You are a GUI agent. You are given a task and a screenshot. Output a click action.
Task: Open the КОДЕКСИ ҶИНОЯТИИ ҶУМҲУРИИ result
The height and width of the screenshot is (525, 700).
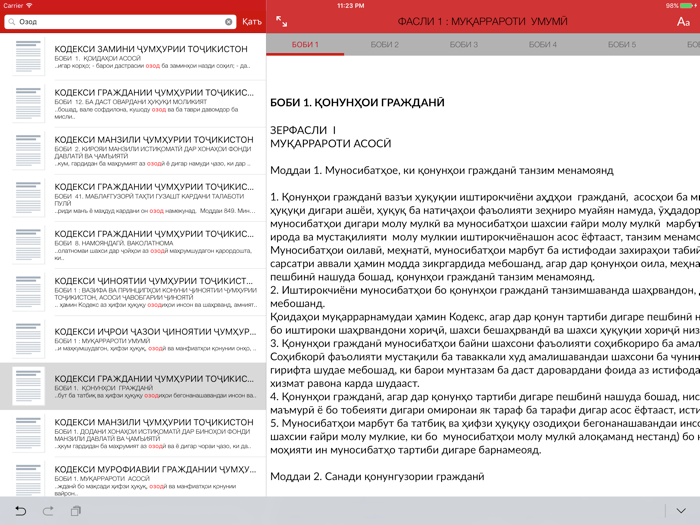click(x=133, y=292)
